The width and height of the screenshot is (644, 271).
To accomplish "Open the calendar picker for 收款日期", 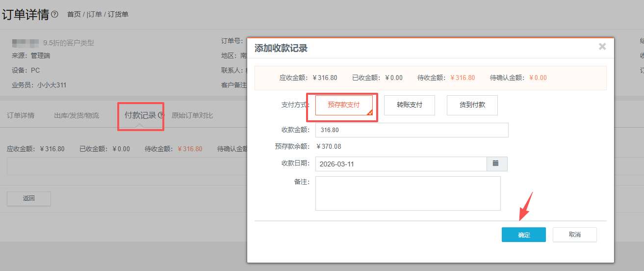I will tap(497, 164).
